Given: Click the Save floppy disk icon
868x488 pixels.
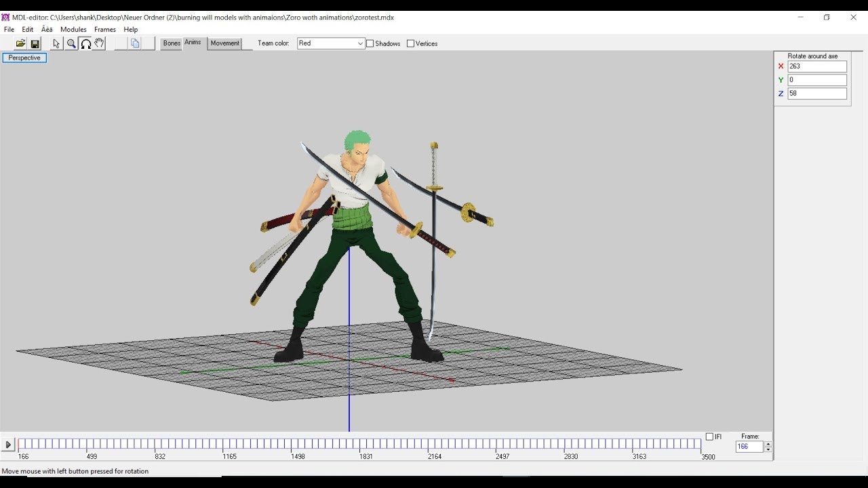Looking at the screenshot, I should 35,43.
